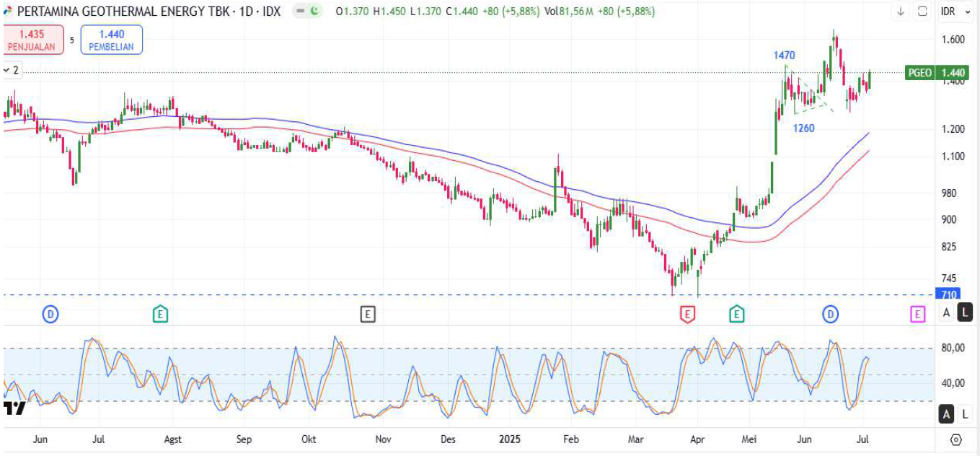The height and width of the screenshot is (456, 980).
Task: Click the 1.435 PENJUALAN sell button
Action: pyautogui.click(x=32, y=39)
